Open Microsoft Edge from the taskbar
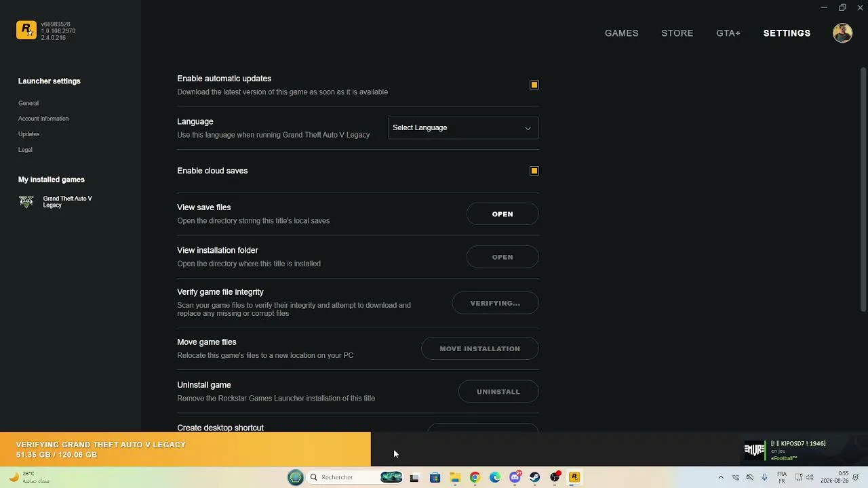Image resolution: width=868 pixels, height=488 pixels. [495, 477]
